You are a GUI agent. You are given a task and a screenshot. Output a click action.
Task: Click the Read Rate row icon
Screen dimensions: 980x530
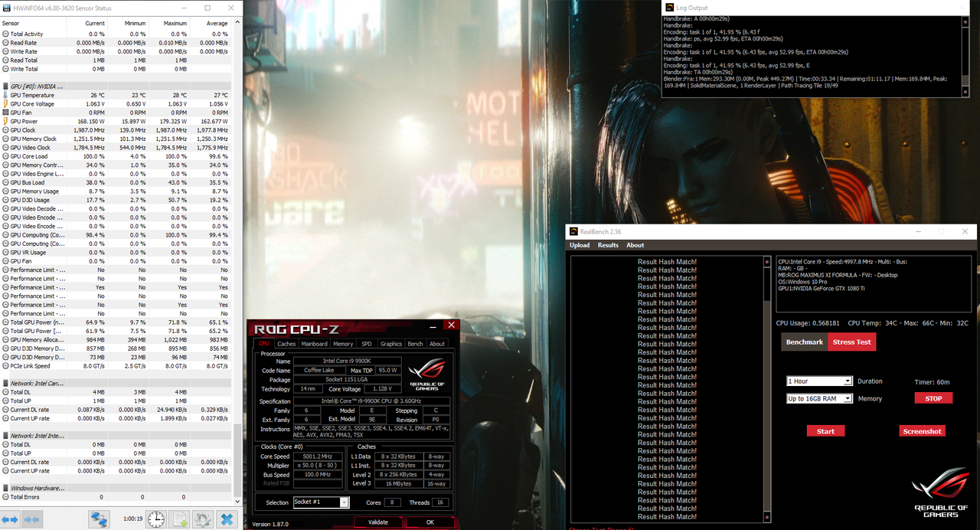pyautogui.click(x=6, y=43)
